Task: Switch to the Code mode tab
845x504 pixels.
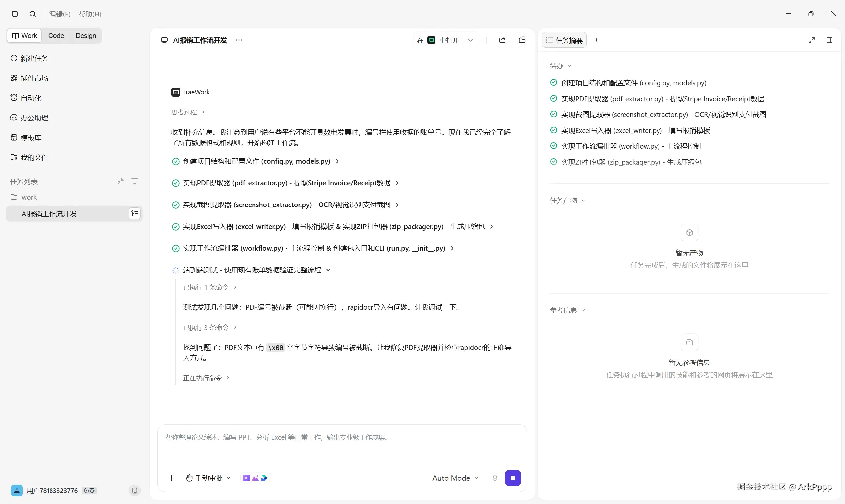Action: pyautogui.click(x=56, y=36)
